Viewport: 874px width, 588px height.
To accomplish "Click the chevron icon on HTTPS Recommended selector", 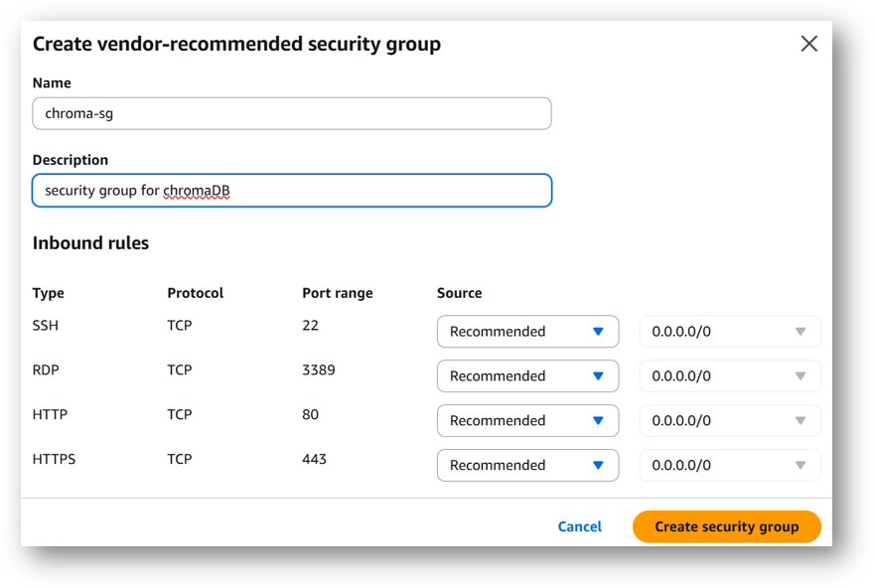I will [x=600, y=465].
